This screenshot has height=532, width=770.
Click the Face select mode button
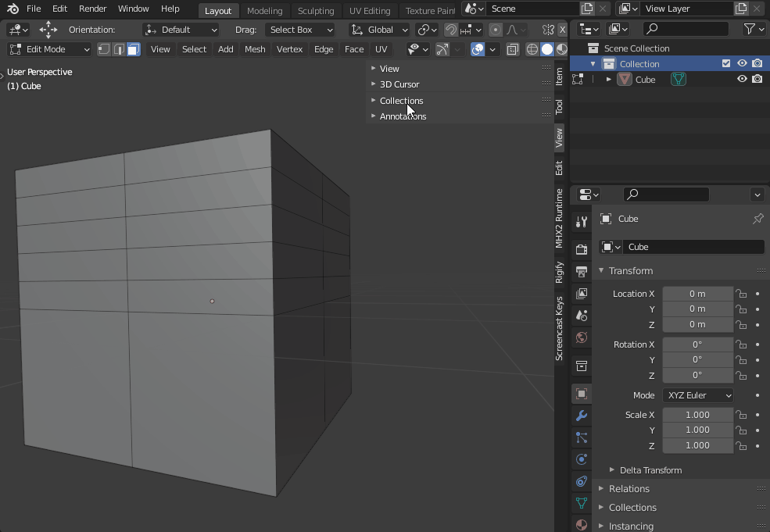134,48
